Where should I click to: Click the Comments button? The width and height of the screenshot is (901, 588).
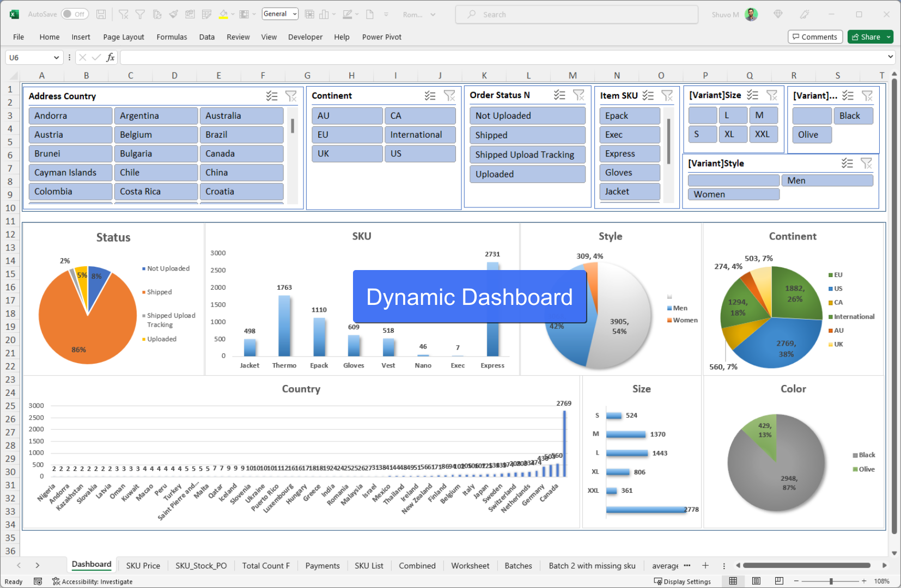click(815, 37)
